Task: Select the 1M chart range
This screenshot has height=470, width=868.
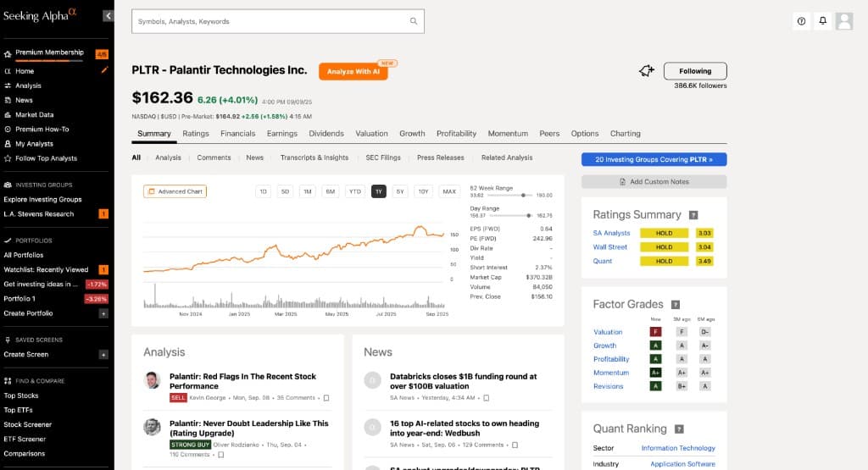Action: coord(307,191)
